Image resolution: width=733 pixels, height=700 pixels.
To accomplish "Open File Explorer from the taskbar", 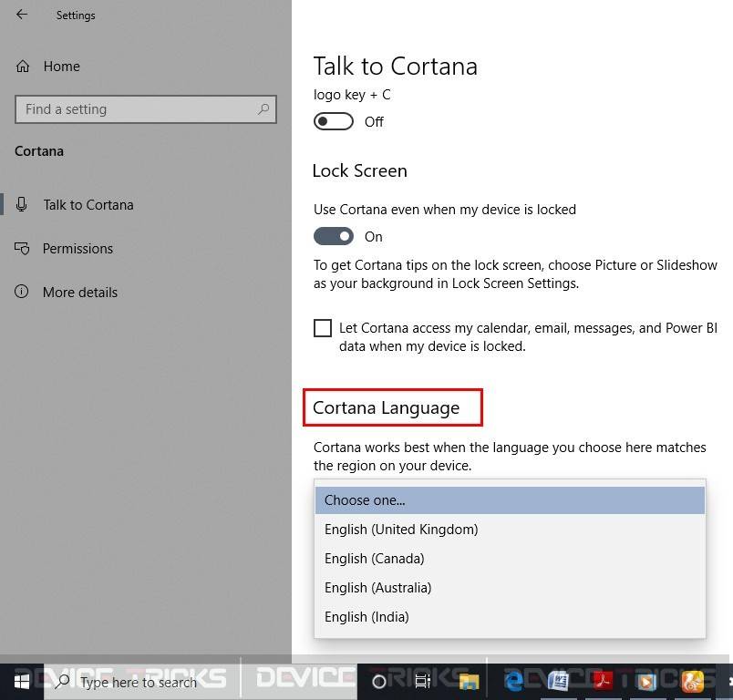I will pos(469,681).
